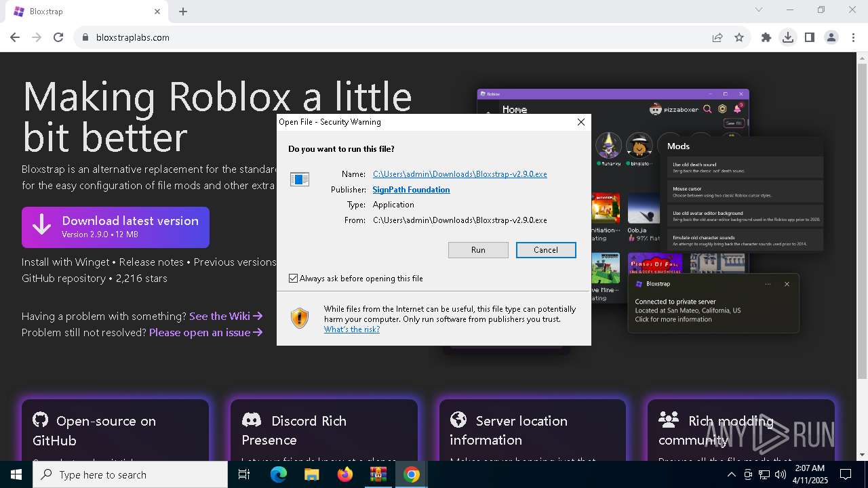
Task: Close the Bloxstrap browser tab
Action: pyautogui.click(x=157, y=12)
